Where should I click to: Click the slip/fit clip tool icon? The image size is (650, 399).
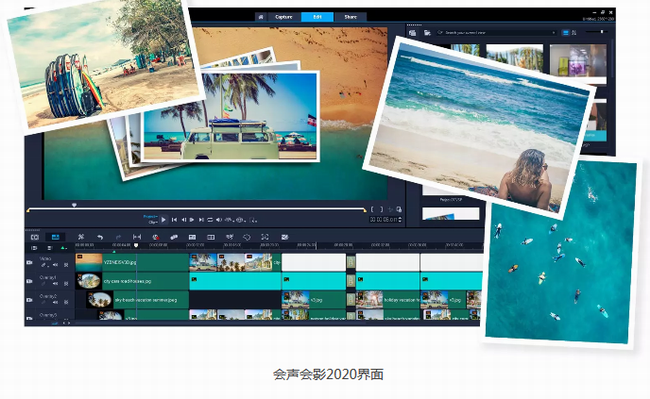(137, 237)
